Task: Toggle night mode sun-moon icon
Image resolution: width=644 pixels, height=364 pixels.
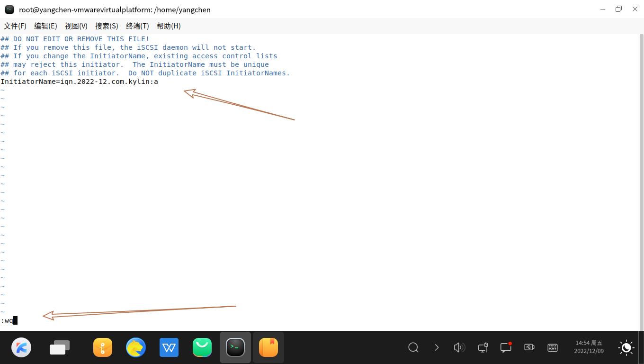Action: pos(626,347)
